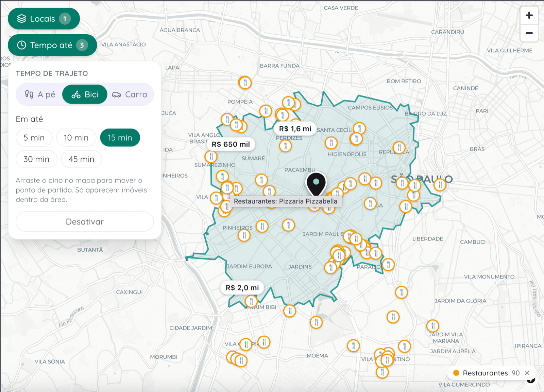The height and width of the screenshot is (392, 544).
Task: Click restaurant marker between Pinheiros and Jardim Paulista
Action: point(288,225)
